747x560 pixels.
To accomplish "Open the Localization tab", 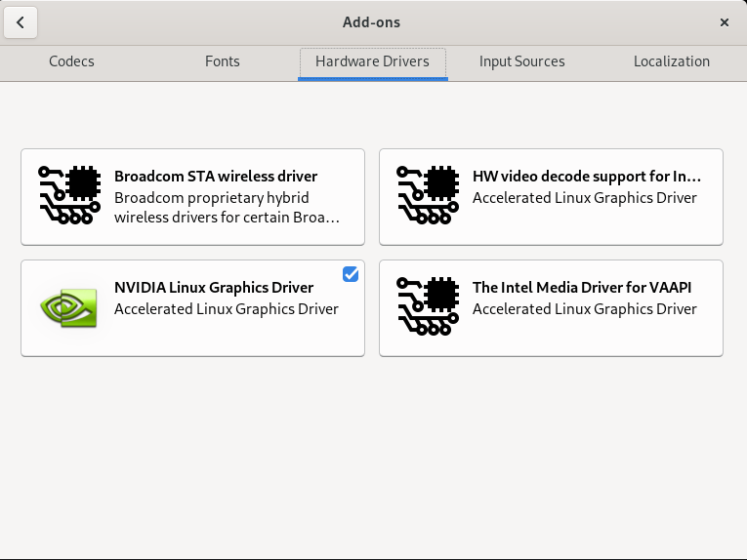I will pos(672,61).
